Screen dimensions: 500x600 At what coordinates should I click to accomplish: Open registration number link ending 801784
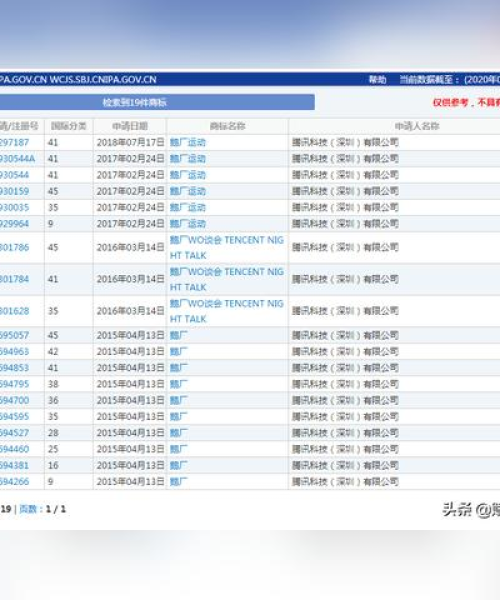pyautogui.click(x=14, y=279)
